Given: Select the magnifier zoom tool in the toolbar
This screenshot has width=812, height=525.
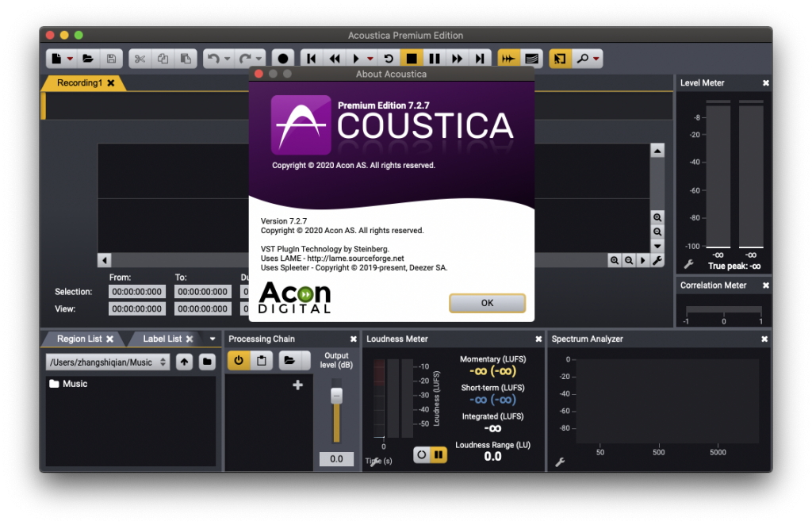Looking at the screenshot, I should 583,59.
